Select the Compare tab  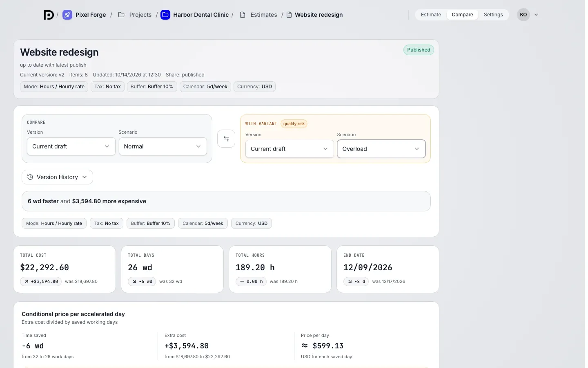pos(462,15)
